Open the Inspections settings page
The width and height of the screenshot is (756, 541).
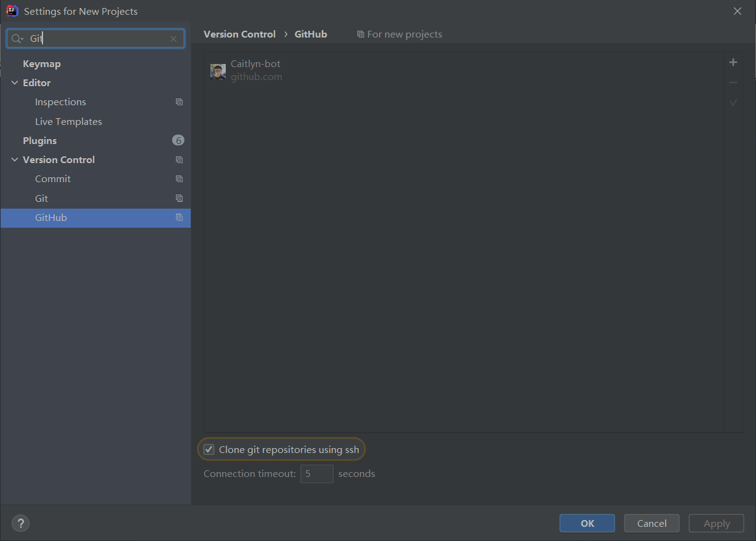coord(60,102)
